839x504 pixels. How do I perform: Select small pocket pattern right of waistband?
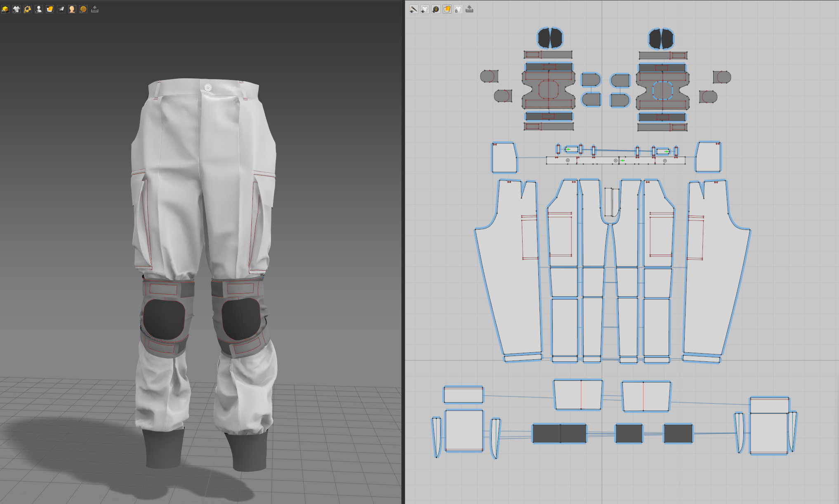point(708,157)
